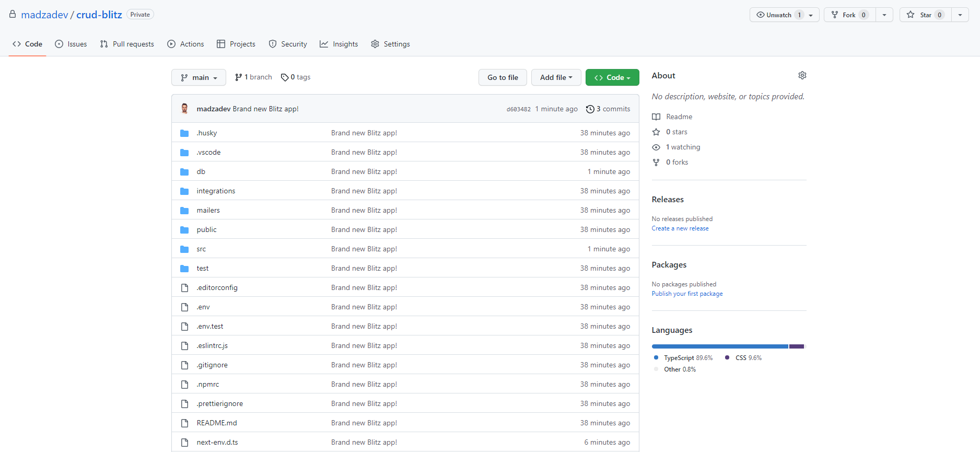Click the commits history clock icon
The image size is (980, 452).
(590, 109)
